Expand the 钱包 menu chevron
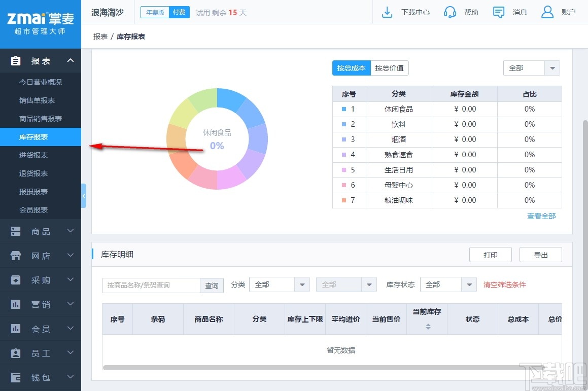The width and height of the screenshot is (588, 391). pyautogui.click(x=71, y=377)
